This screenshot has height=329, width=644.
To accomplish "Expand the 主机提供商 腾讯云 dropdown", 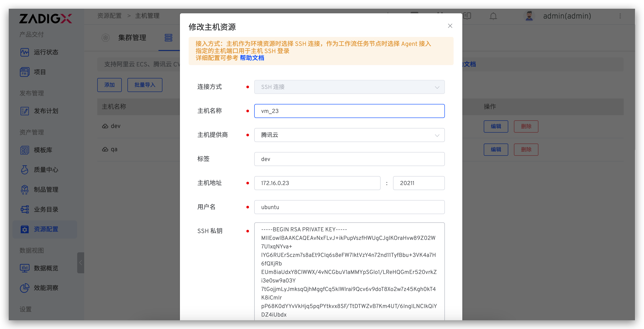I will [349, 135].
